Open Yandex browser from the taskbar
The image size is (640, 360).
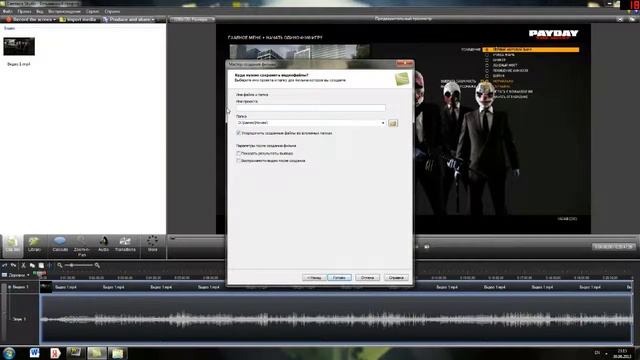click(x=55, y=353)
